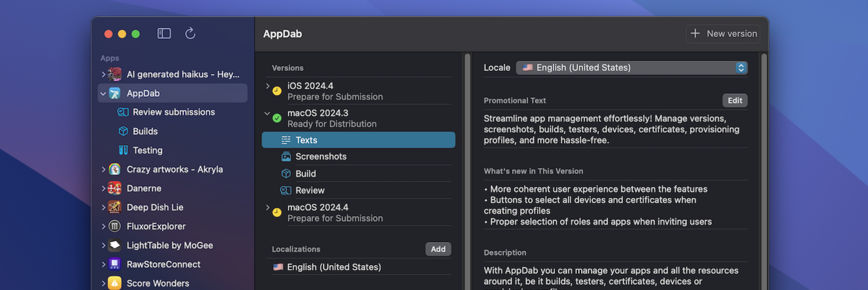
Task: Click the versions list scrollbar
Action: pos(467,171)
